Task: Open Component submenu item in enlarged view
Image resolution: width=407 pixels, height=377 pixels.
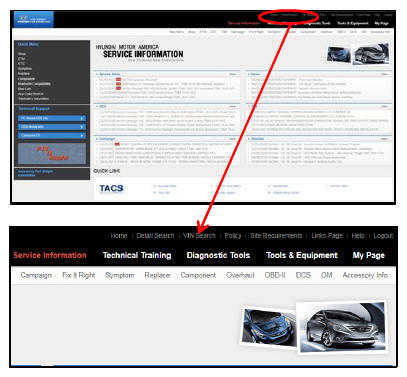Action: (x=198, y=275)
